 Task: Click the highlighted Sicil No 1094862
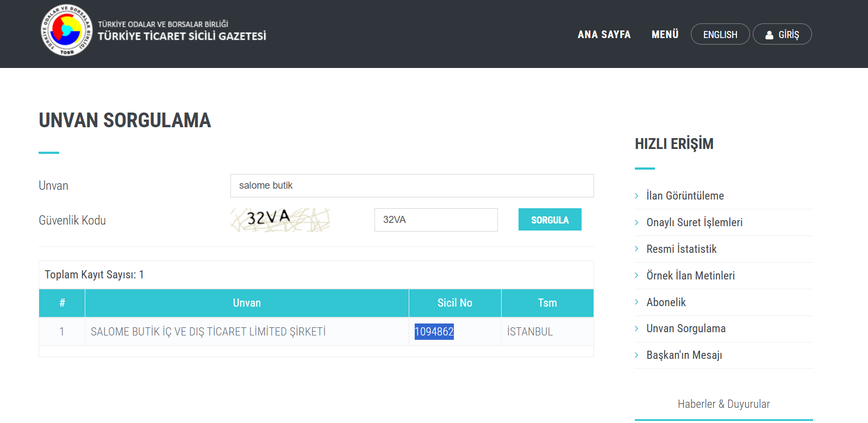(x=434, y=332)
